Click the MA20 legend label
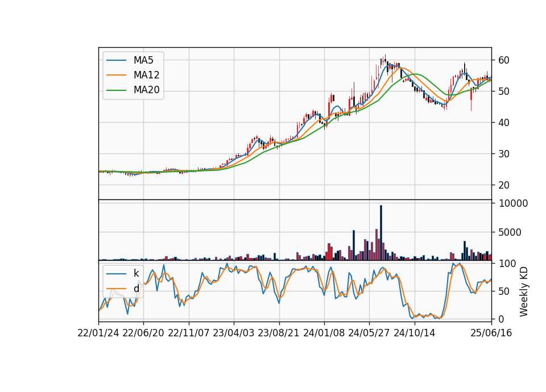 146,90
